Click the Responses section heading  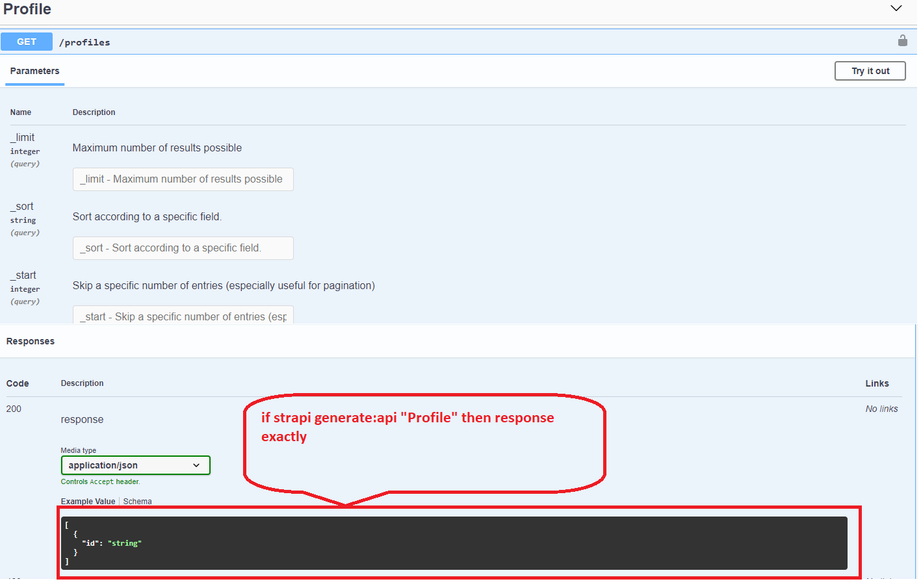(x=31, y=341)
